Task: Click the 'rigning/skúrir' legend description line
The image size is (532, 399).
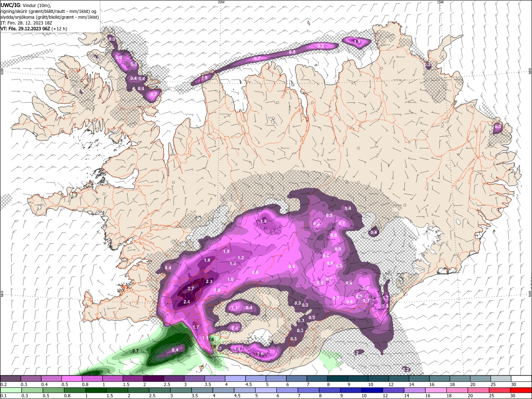Action: pos(49,11)
